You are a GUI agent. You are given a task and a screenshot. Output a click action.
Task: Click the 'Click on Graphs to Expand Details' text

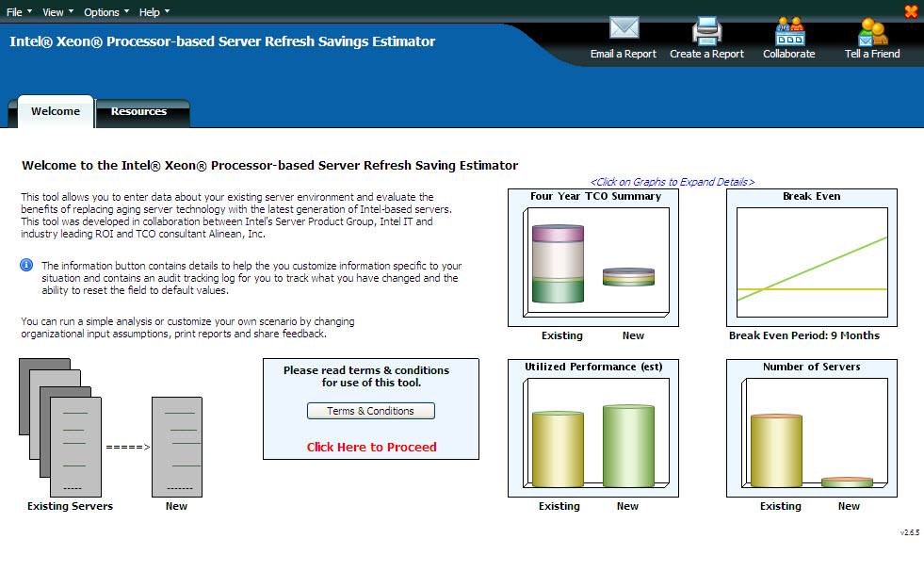point(673,182)
